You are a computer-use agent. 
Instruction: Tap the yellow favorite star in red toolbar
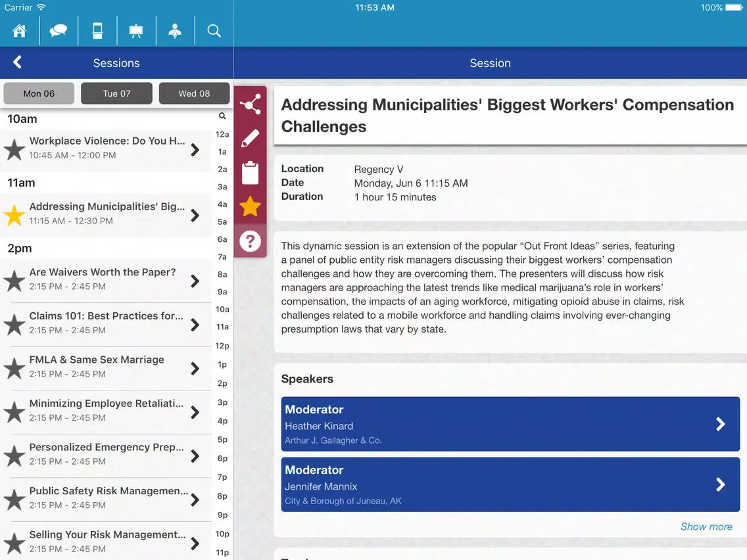click(250, 206)
